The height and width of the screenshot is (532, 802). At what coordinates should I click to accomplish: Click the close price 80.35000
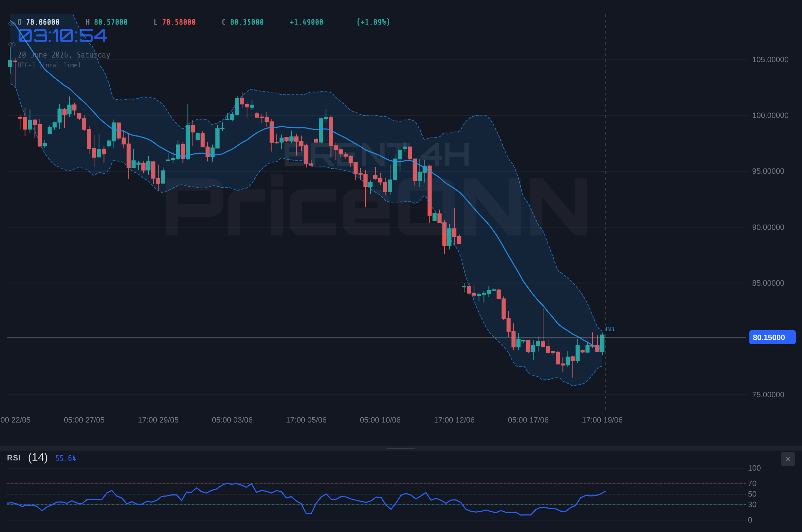coord(247,22)
